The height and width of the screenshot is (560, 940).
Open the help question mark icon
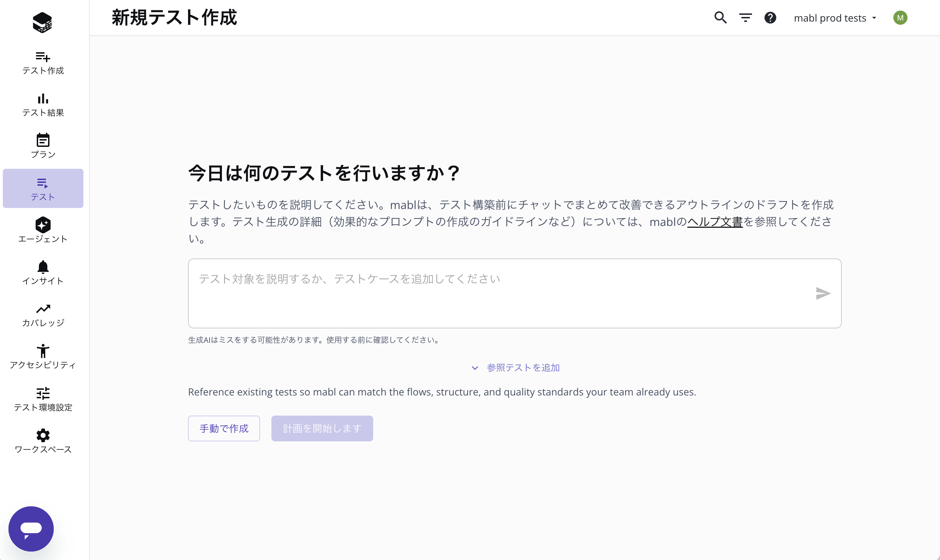[770, 18]
